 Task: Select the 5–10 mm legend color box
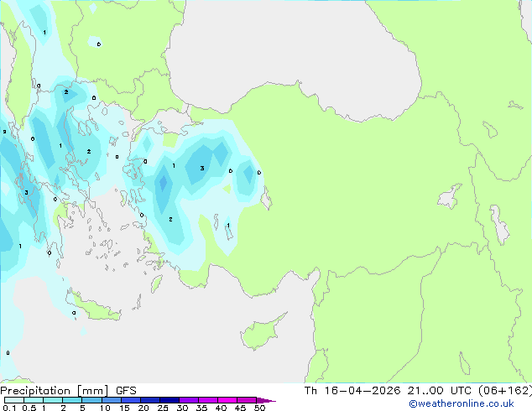[91, 400]
